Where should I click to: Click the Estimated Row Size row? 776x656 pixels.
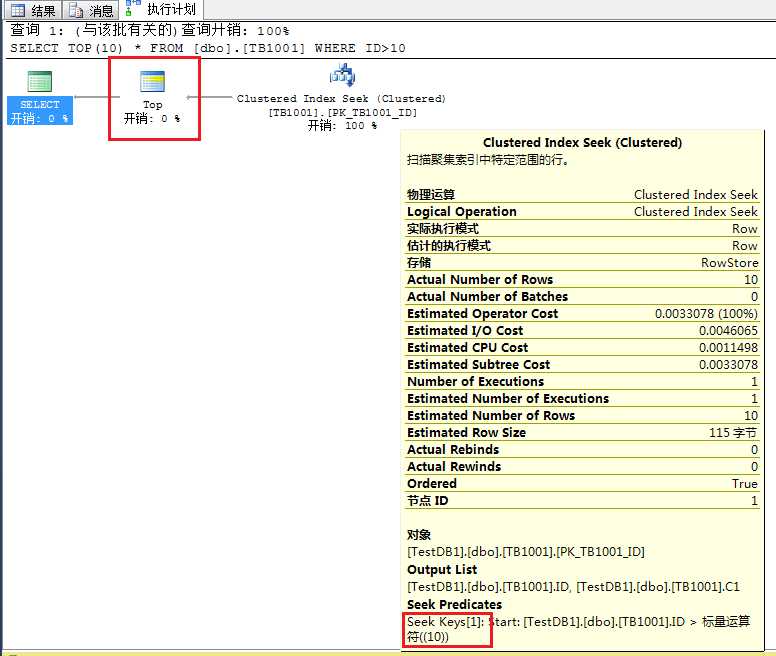(x=582, y=432)
